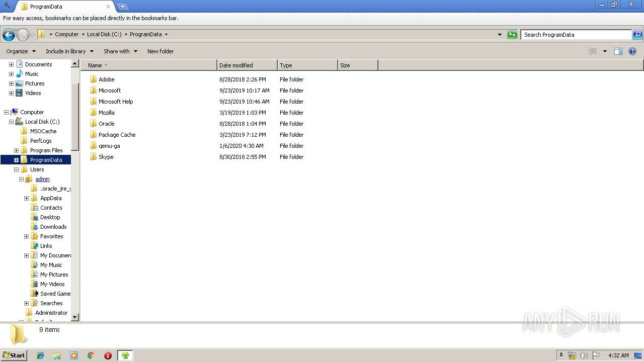Open Opera browser taskbar icon
This screenshot has height=362, width=644.
(108, 355)
